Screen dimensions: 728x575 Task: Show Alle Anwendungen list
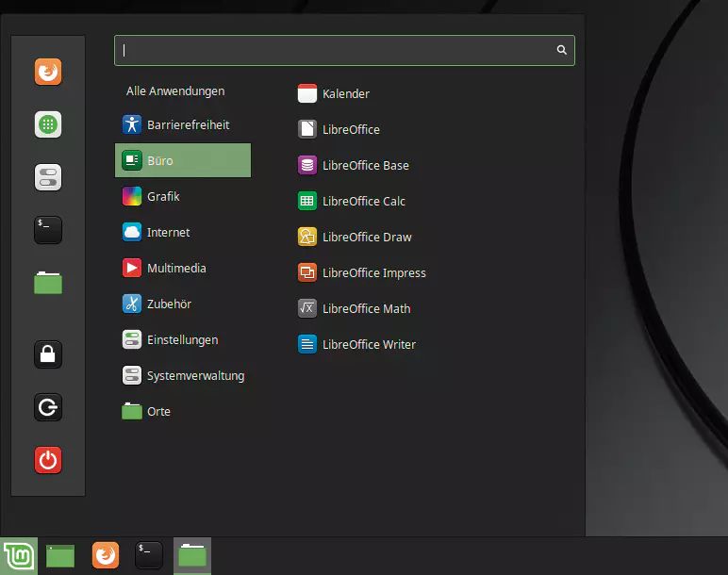[175, 91]
